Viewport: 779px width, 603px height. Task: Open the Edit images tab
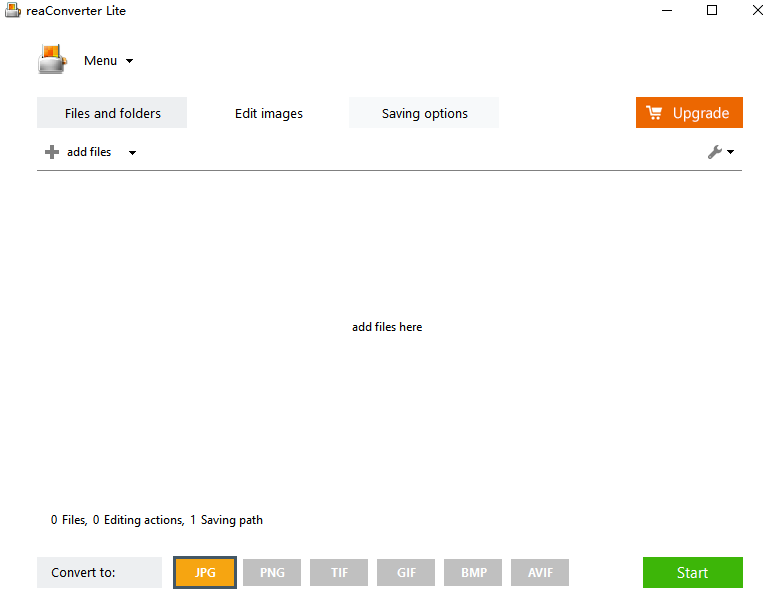(268, 113)
